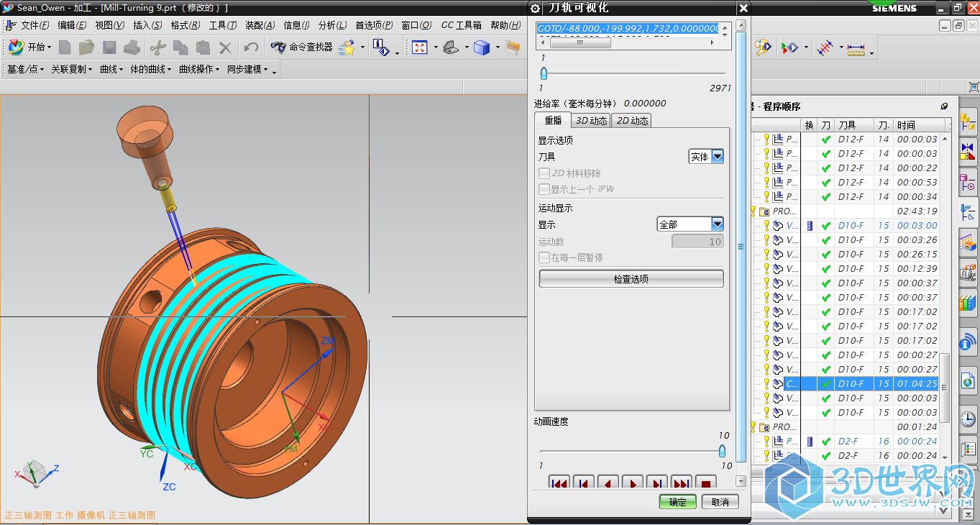Image resolution: width=980 pixels, height=525 pixels.
Task: Open the 开始 start dropdown
Action: [x=30, y=47]
